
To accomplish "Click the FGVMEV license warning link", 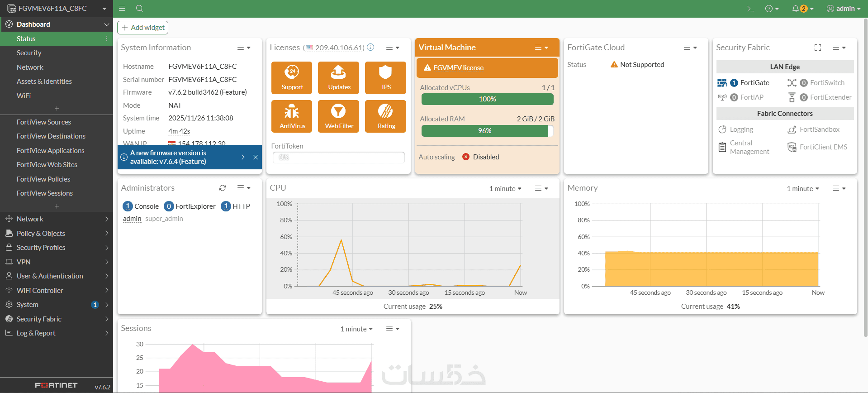I will pos(458,68).
